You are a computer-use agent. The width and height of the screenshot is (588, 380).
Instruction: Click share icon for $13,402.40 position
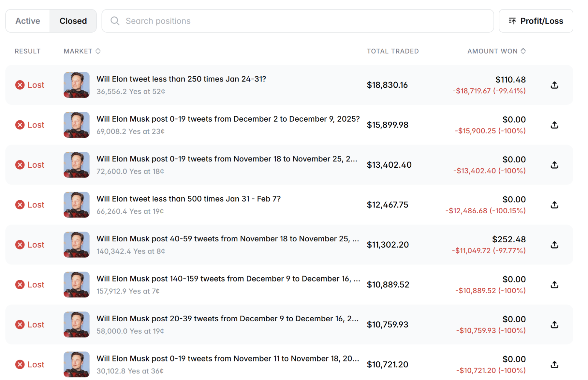[x=554, y=165]
